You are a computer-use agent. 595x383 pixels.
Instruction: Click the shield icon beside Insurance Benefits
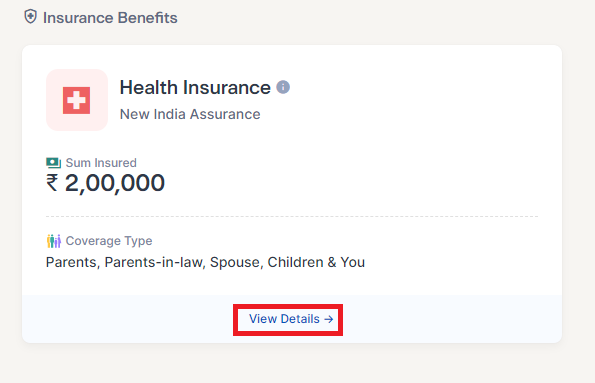(x=30, y=17)
